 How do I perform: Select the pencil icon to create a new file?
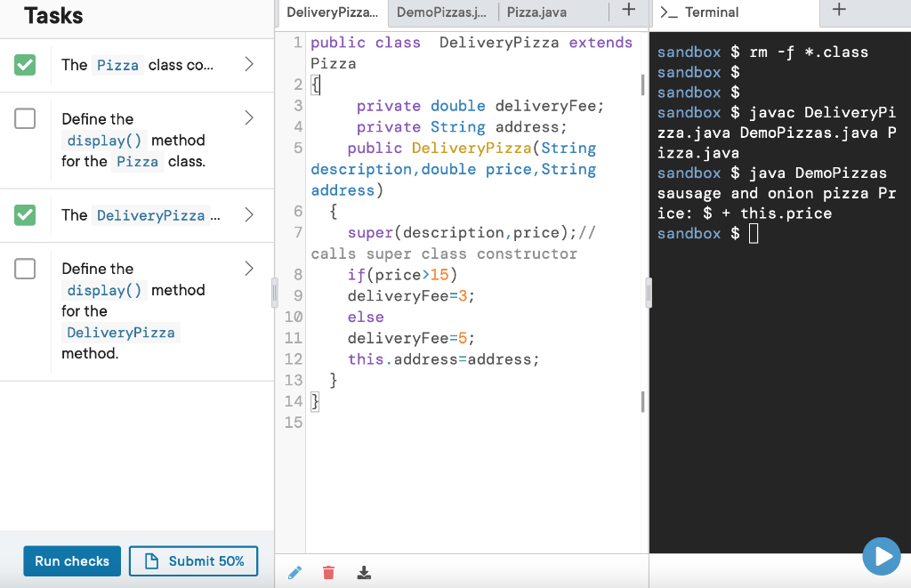point(294,572)
